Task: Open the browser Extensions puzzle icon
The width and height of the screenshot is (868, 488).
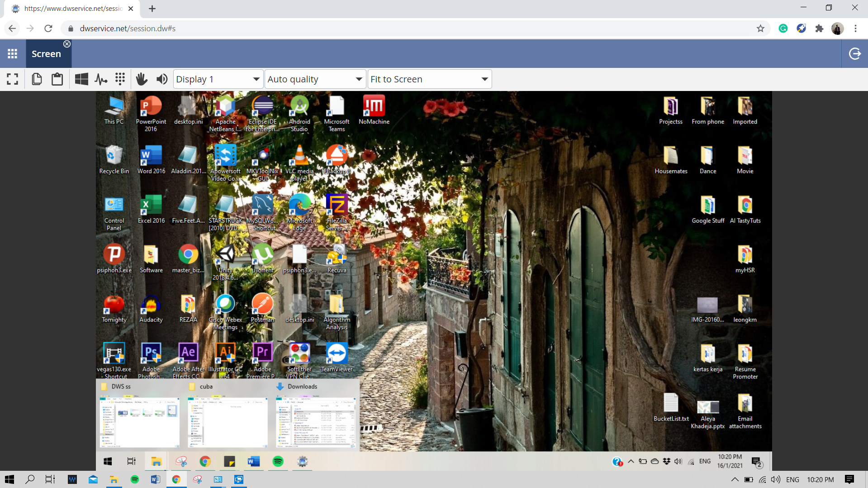Action: 819,29
